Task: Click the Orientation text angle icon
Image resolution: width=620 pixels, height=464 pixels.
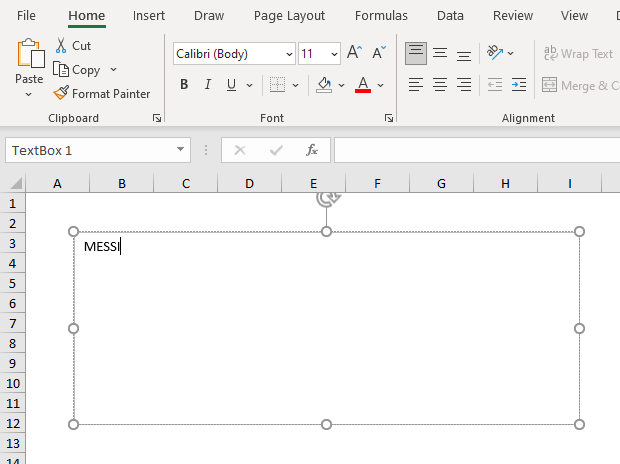Action: point(495,53)
